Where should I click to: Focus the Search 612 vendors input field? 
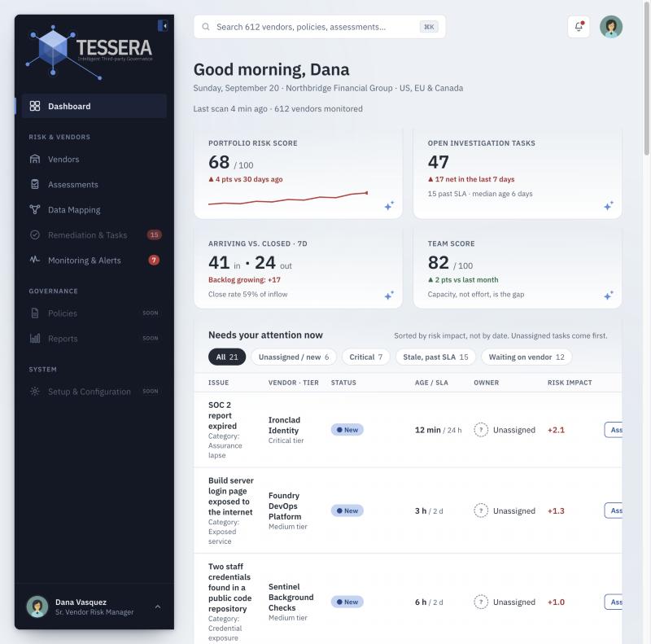320,27
